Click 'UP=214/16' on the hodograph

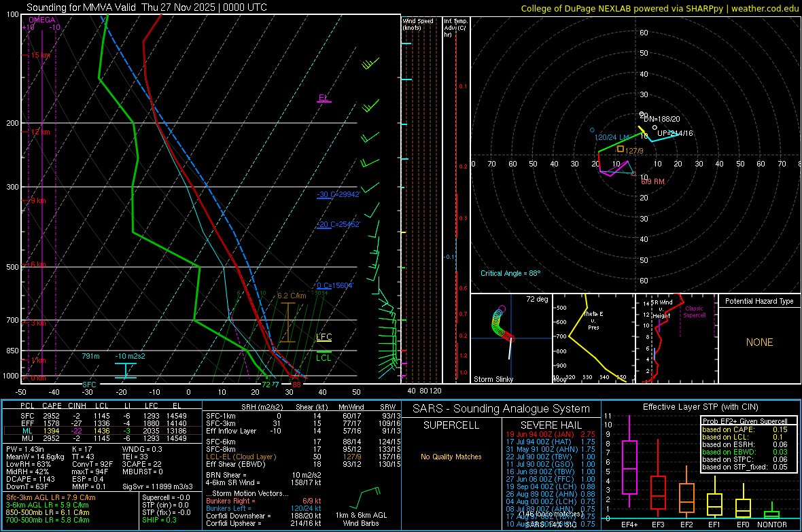point(675,133)
